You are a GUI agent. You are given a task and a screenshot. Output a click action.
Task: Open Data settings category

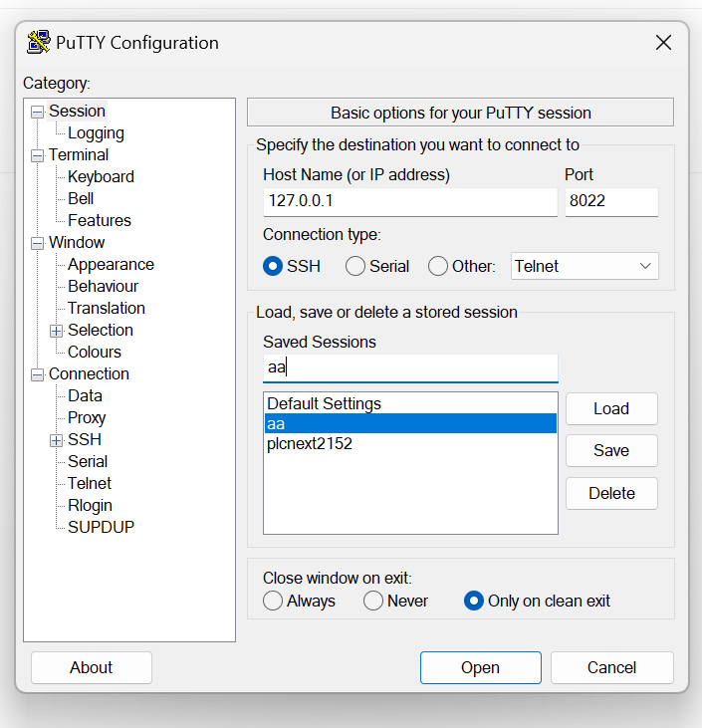click(x=85, y=395)
